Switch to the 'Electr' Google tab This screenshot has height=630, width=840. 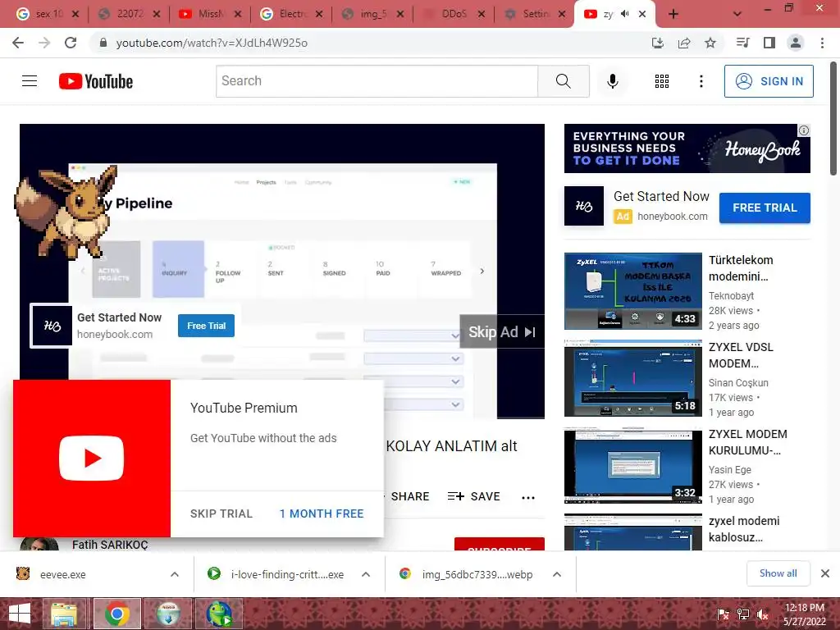tap(292, 14)
